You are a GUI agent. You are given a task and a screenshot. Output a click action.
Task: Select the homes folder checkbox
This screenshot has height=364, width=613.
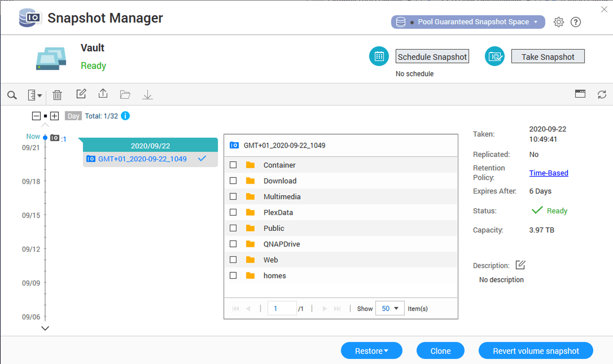click(233, 276)
